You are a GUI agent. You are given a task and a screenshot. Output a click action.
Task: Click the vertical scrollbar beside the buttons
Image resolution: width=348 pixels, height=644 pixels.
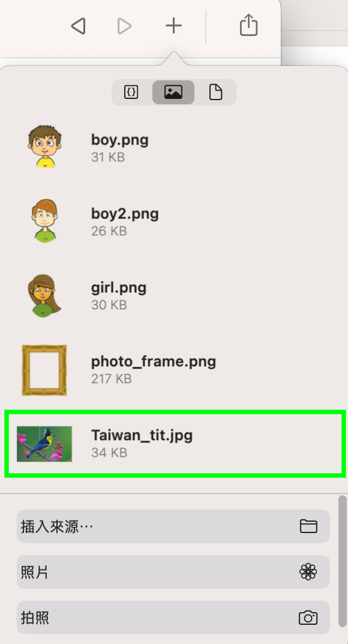click(343, 561)
